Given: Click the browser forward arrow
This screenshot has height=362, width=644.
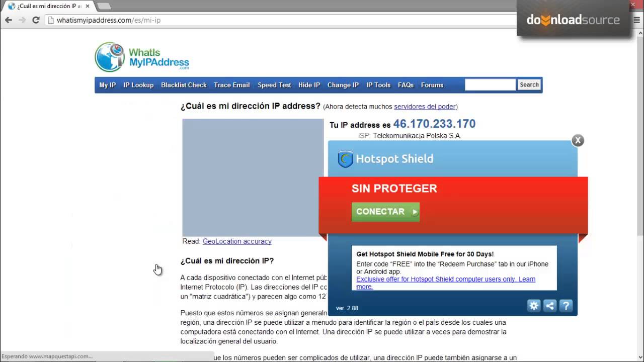Looking at the screenshot, I should [x=22, y=20].
